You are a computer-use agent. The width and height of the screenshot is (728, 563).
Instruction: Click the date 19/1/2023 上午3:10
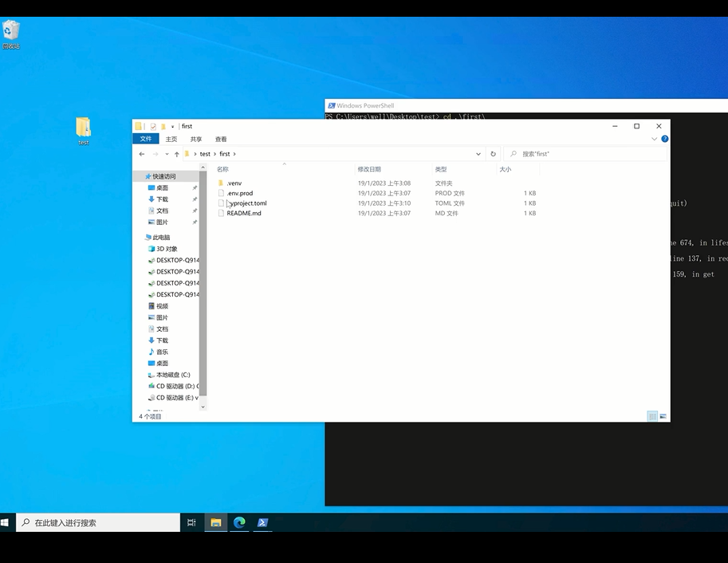click(384, 203)
